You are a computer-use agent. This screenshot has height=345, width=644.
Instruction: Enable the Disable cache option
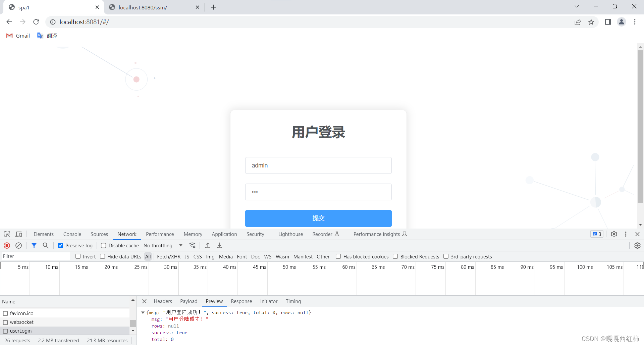(104, 245)
